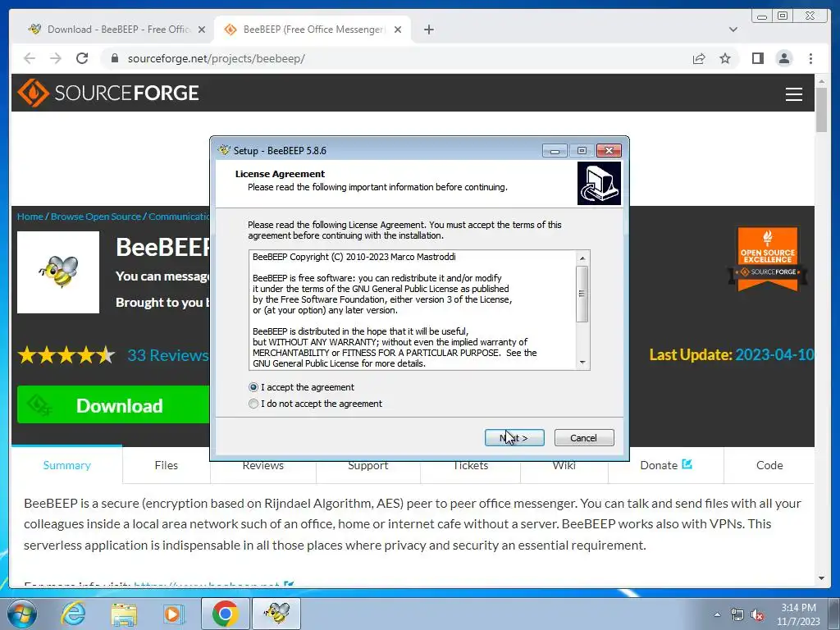The width and height of the screenshot is (840, 630).
Task: Click the BeeBEEP bee project logo
Action: 58,272
